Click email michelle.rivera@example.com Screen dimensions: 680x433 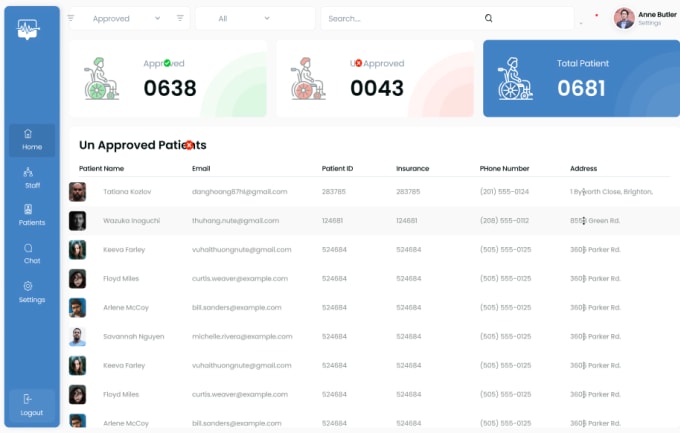(x=242, y=337)
